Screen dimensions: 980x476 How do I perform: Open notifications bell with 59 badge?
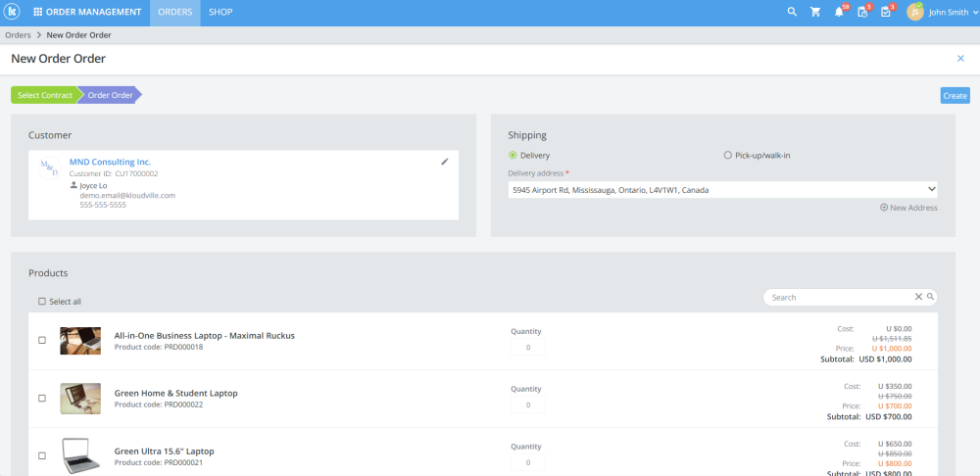coord(839,12)
